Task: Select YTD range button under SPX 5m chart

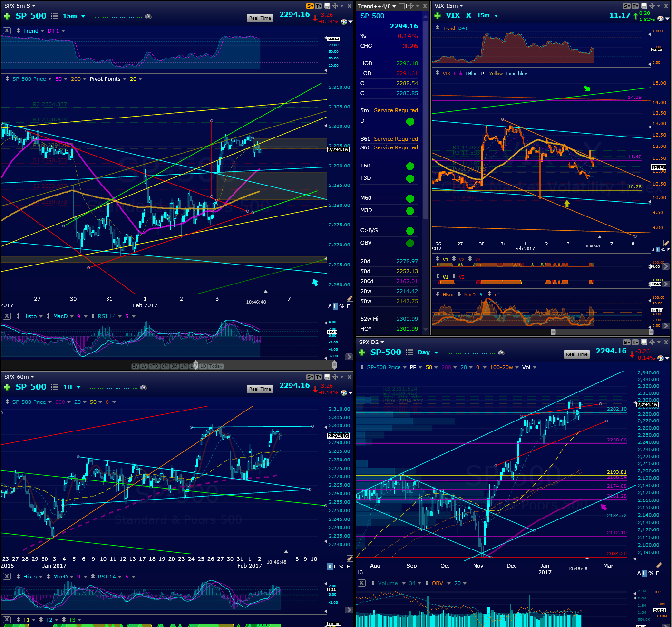Action: click(154, 366)
